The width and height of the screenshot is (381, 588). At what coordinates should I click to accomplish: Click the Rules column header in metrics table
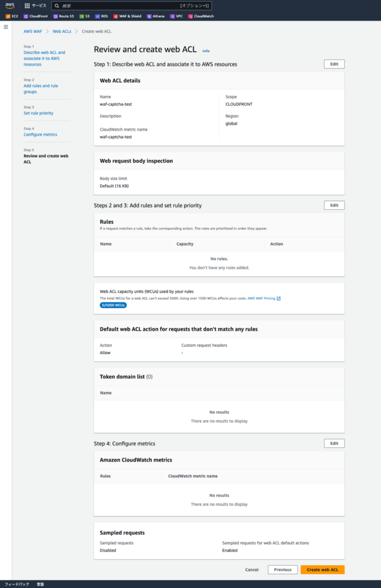(x=105, y=476)
